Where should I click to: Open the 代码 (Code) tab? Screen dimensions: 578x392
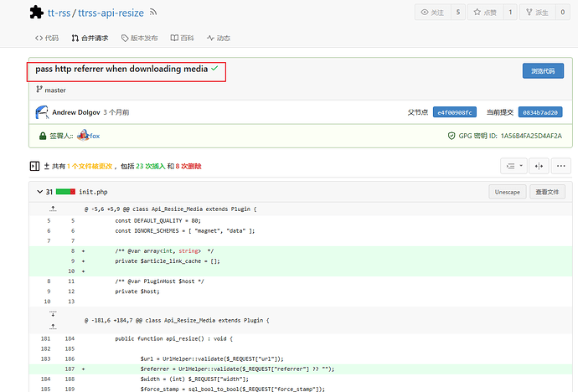pos(47,39)
